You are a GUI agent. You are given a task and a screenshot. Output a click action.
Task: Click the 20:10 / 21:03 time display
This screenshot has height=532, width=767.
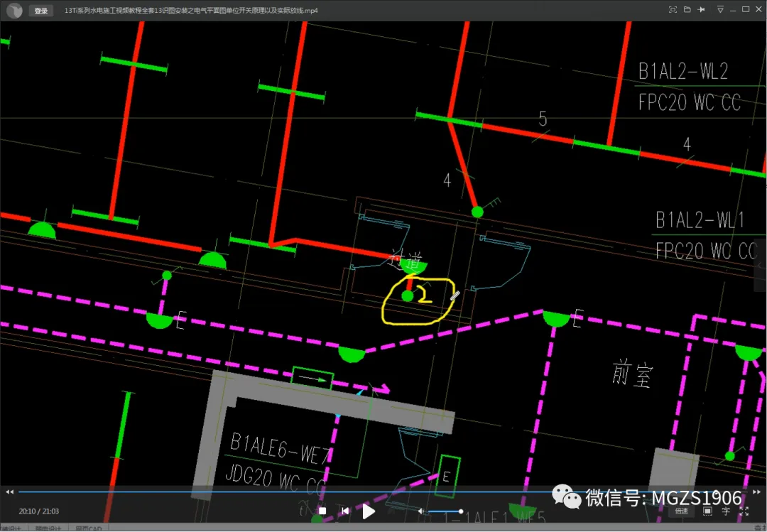coord(38,511)
